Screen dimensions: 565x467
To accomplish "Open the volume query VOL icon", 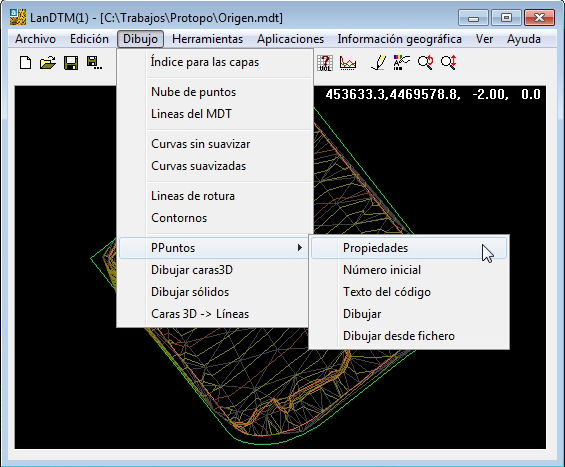I will pyautogui.click(x=325, y=63).
